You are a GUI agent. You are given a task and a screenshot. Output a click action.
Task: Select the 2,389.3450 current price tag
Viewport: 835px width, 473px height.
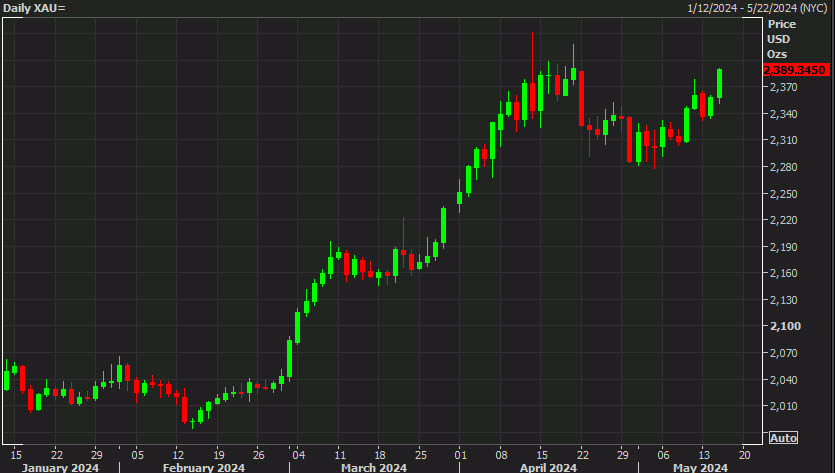click(796, 70)
